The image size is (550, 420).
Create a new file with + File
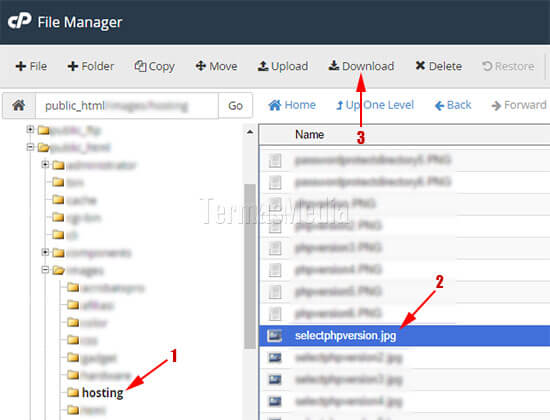point(31,66)
